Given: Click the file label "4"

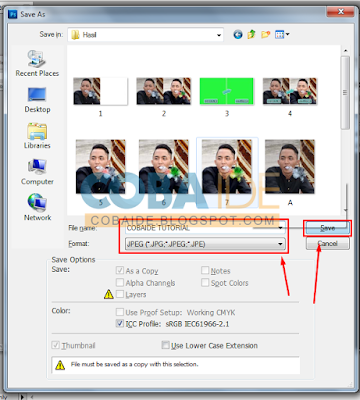Looking at the screenshot, I should 290,114.
